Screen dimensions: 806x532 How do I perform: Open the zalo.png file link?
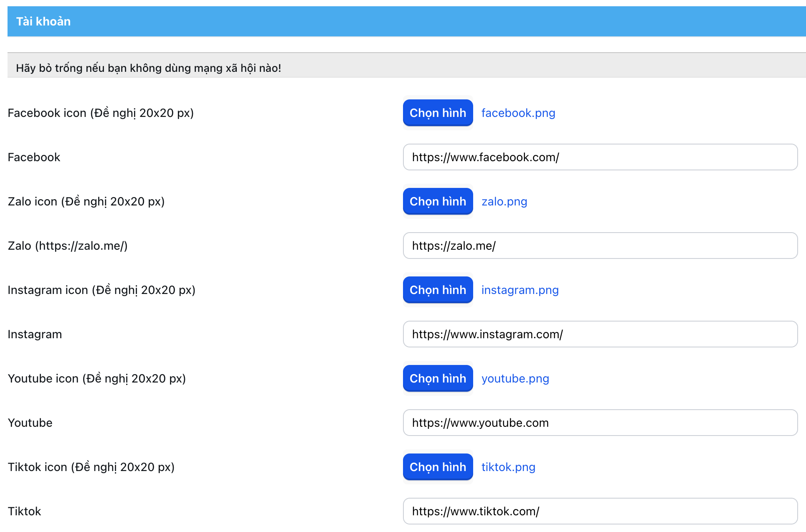(x=504, y=201)
